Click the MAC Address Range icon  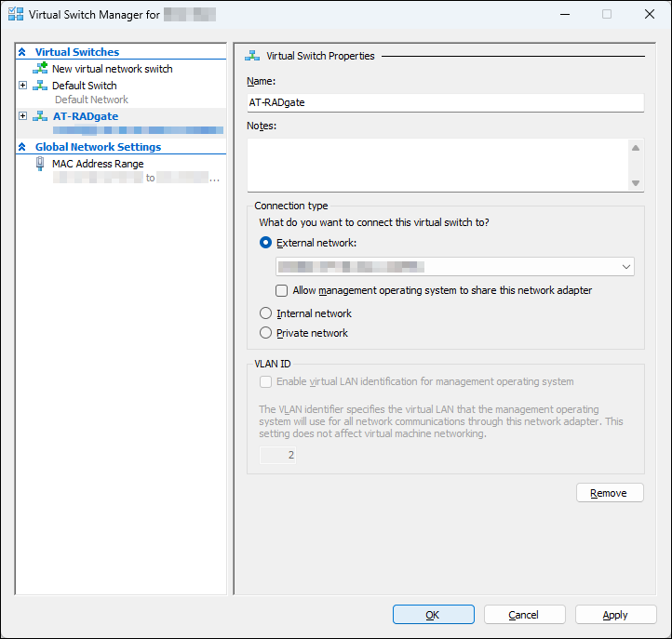[x=40, y=164]
